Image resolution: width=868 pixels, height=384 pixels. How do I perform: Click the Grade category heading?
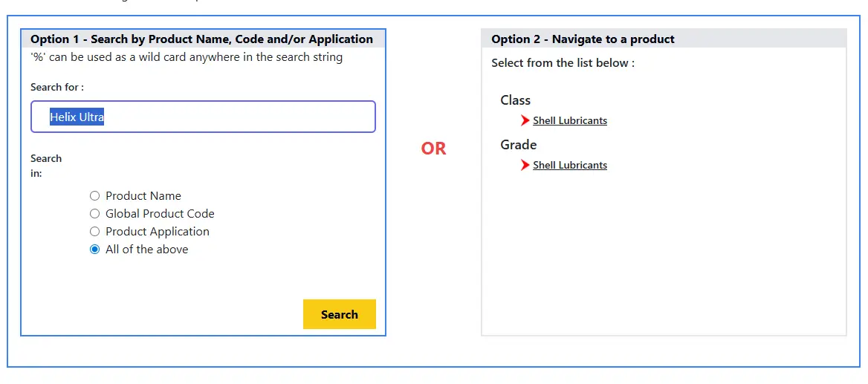coord(518,145)
